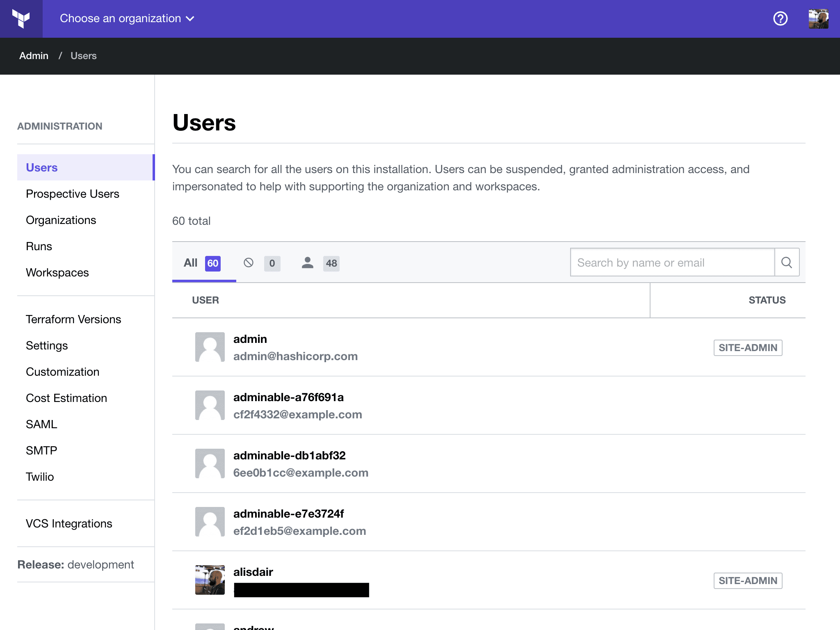Image resolution: width=840 pixels, height=630 pixels.
Task: Toggle the admin users filter showing 48
Action: pos(320,263)
